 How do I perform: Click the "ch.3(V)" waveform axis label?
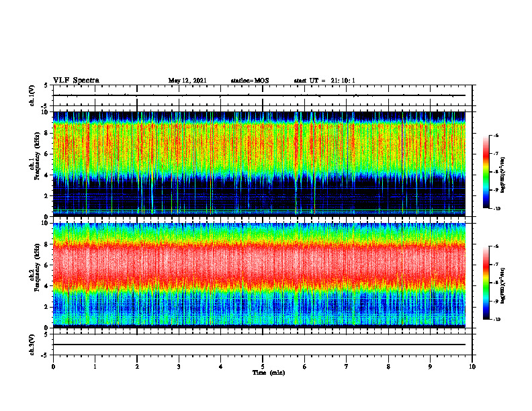32,345
